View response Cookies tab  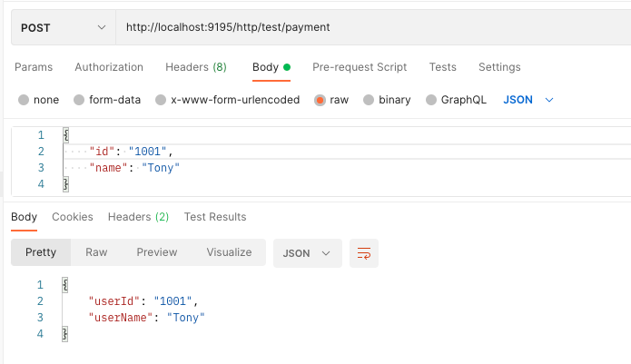pyautogui.click(x=73, y=217)
